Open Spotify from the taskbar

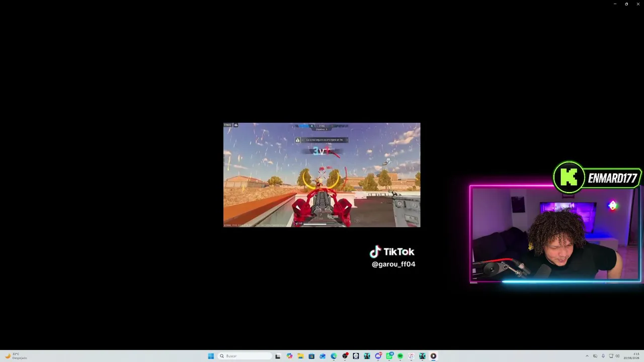click(400, 356)
